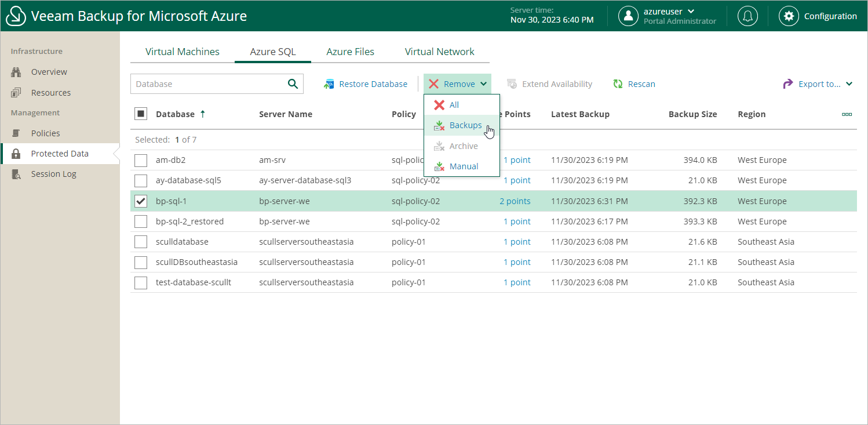Uncheck the bp-sql-1 row checkbox
The height and width of the screenshot is (425, 868).
click(141, 201)
